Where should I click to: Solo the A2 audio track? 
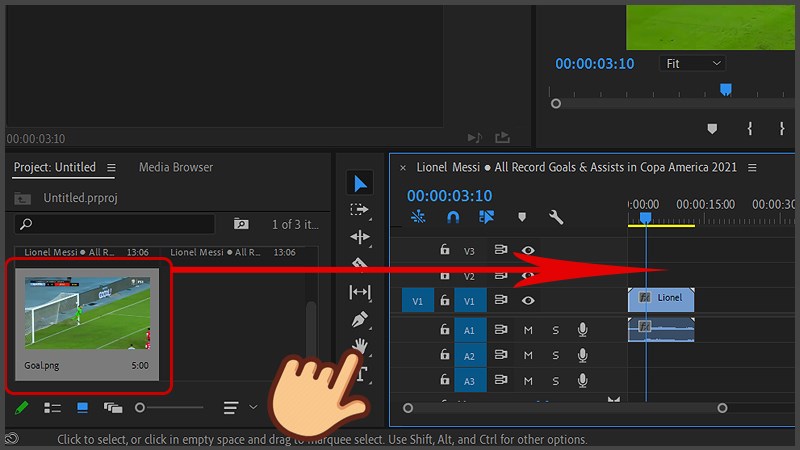[x=556, y=355]
